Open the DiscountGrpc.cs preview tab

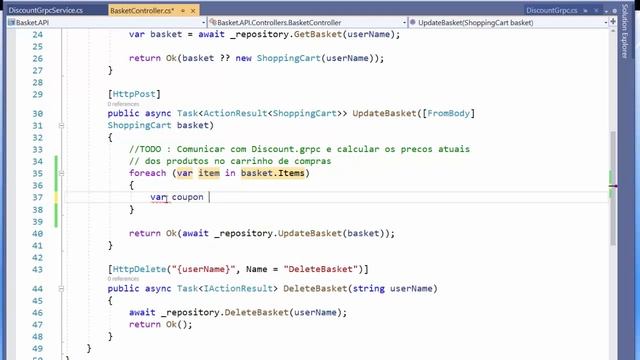pyautogui.click(x=551, y=11)
